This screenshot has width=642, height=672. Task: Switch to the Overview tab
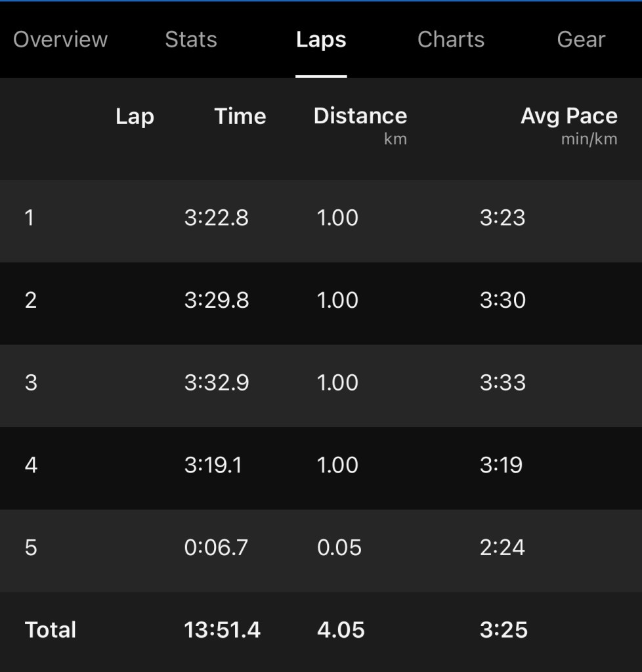(60, 39)
